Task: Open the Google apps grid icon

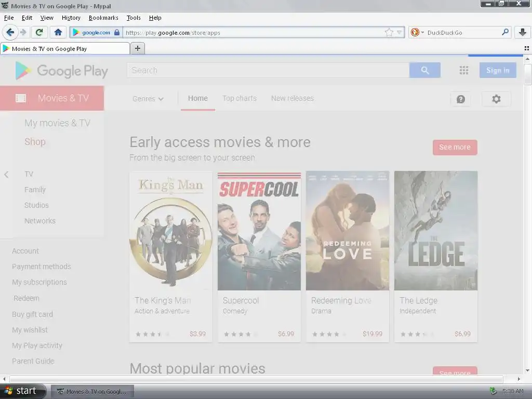Action: (x=464, y=70)
